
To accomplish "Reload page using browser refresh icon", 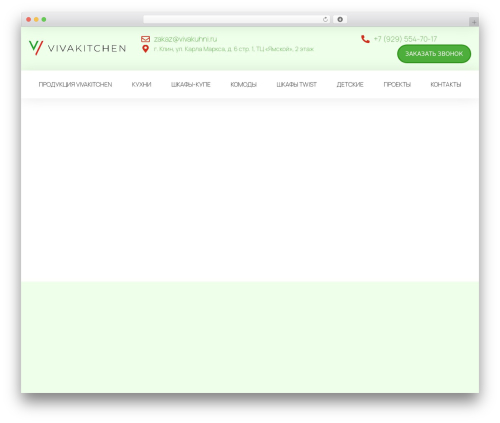I will [x=325, y=19].
